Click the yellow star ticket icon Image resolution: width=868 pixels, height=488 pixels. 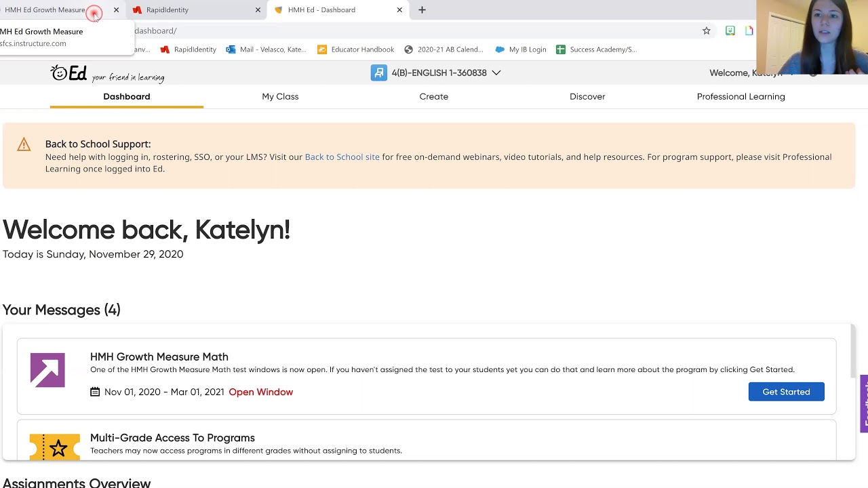tap(55, 447)
